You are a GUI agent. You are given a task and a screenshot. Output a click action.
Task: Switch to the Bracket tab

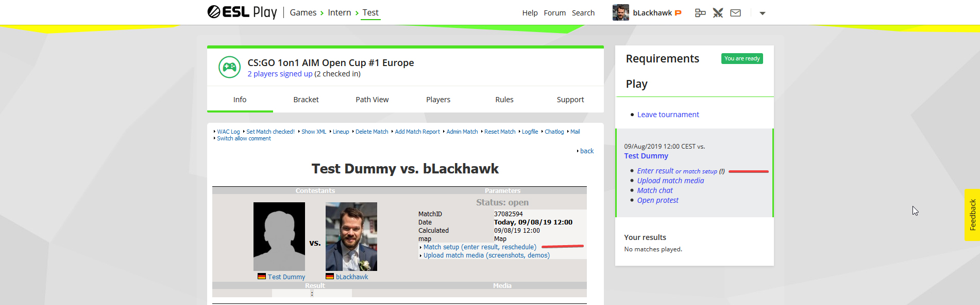pos(306,100)
